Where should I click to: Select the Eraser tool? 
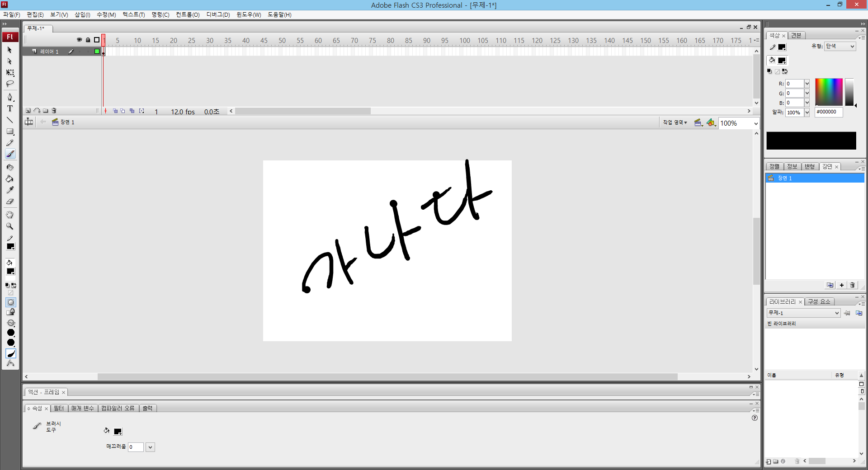pos(10,201)
